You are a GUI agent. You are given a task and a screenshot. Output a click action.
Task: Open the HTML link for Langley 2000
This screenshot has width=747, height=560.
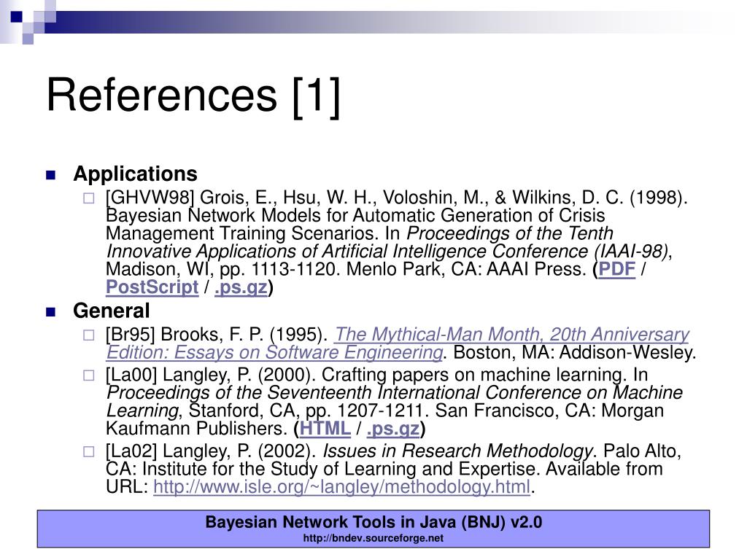(325, 429)
